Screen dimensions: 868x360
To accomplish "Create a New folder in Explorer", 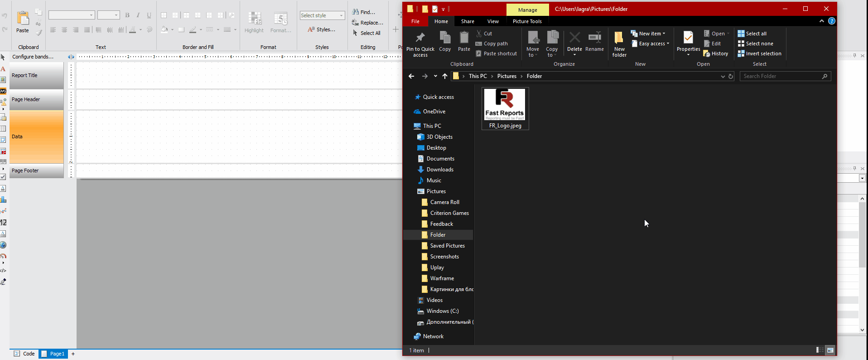I will point(619,44).
